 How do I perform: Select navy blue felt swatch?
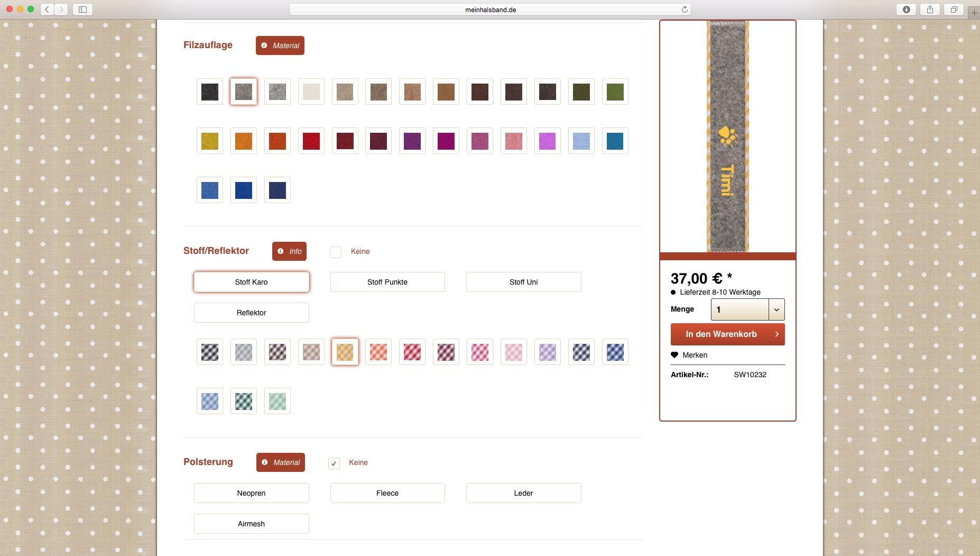pyautogui.click(x=278, y=190)
